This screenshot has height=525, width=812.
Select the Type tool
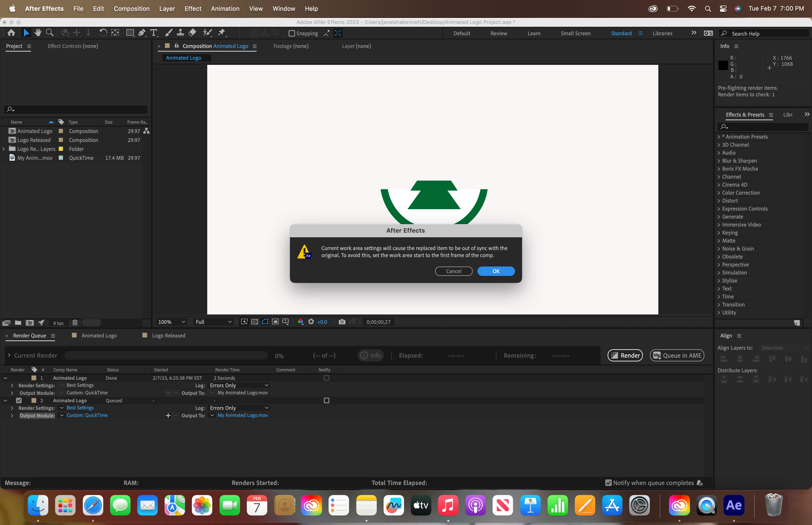click(x=154, y=33)
